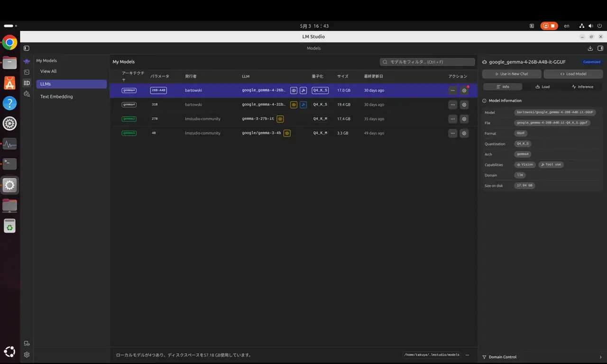Open the downloads icon in the top bar
Viewport: 607px width, 364px height.
click(x=590, y=48)
